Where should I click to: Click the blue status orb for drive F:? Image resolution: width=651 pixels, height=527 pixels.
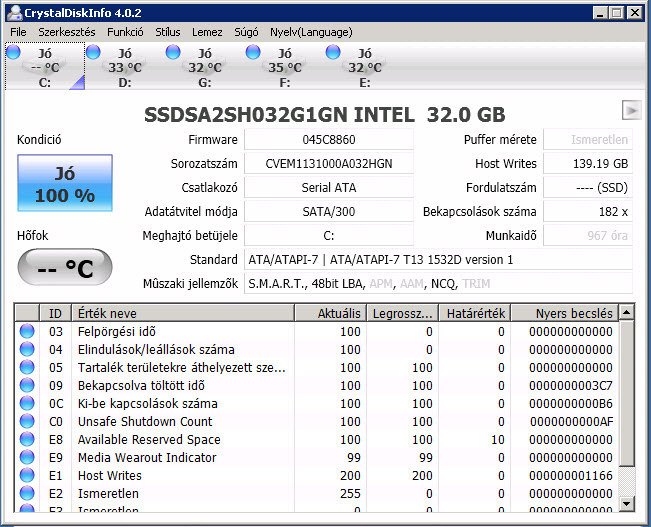[x=253, y=52]
